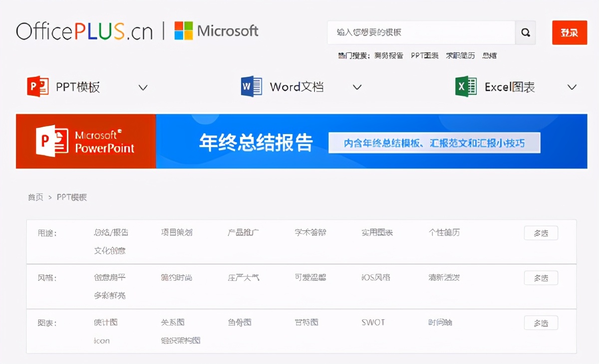This screenshot has height=364, width=599.
Task: Click the orange 登录 button
Action: click(x=569, y=32)
